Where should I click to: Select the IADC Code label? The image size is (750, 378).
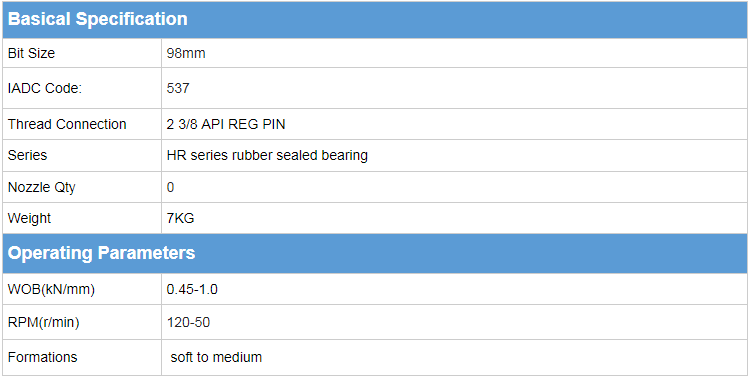45,89
